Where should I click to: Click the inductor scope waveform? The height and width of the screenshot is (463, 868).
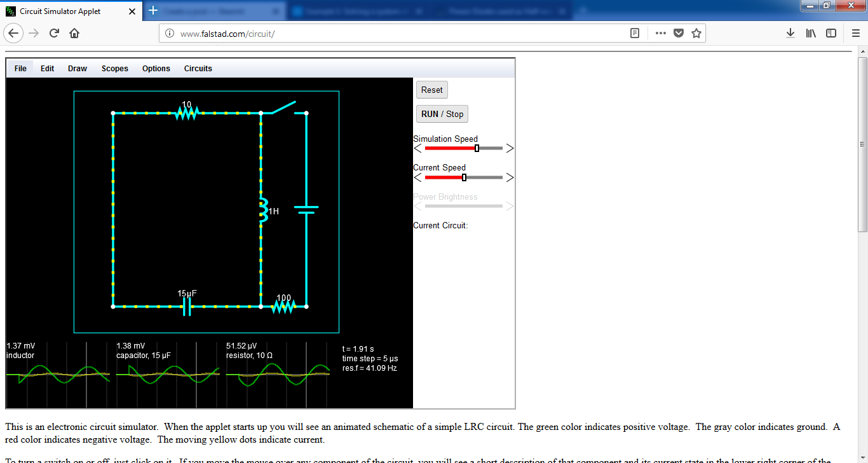(x=58, y=374)
